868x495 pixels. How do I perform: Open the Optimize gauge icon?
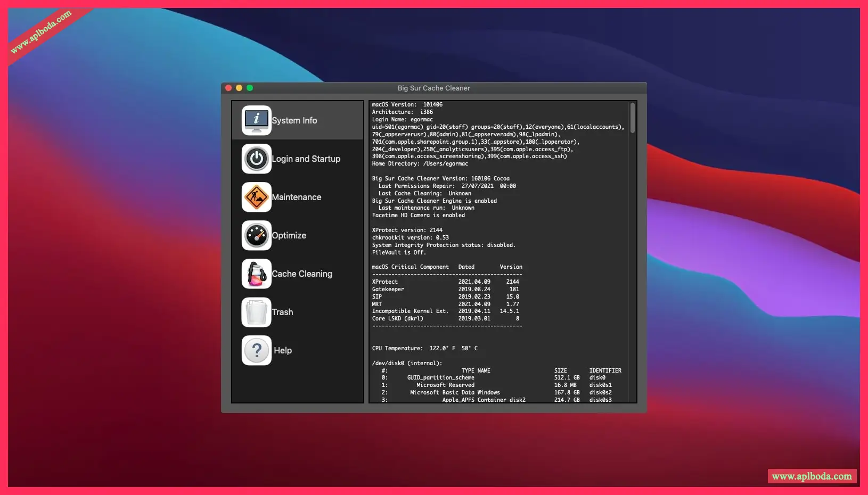tap(256, 235)
